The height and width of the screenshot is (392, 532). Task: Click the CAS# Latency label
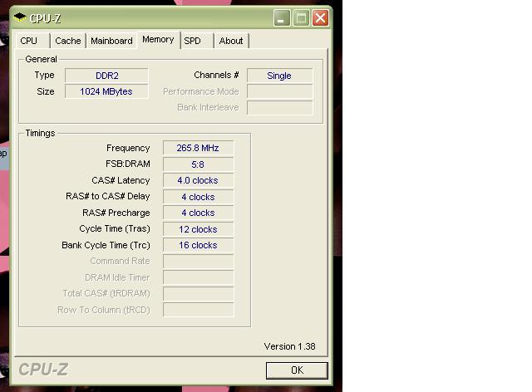pos(121,180)
